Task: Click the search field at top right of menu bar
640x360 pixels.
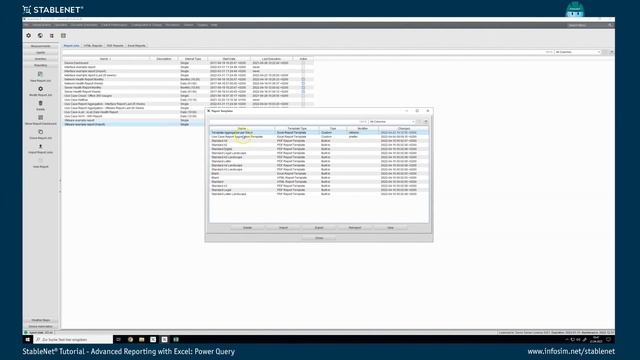Action: [x=588, y=25]
